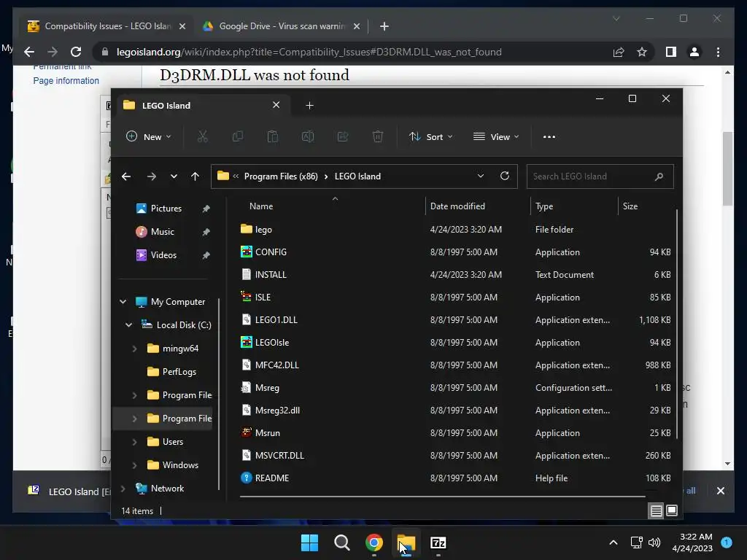Open the See more (three dots) menu
The height and width of the screenshot is (560, 747).
549,136
